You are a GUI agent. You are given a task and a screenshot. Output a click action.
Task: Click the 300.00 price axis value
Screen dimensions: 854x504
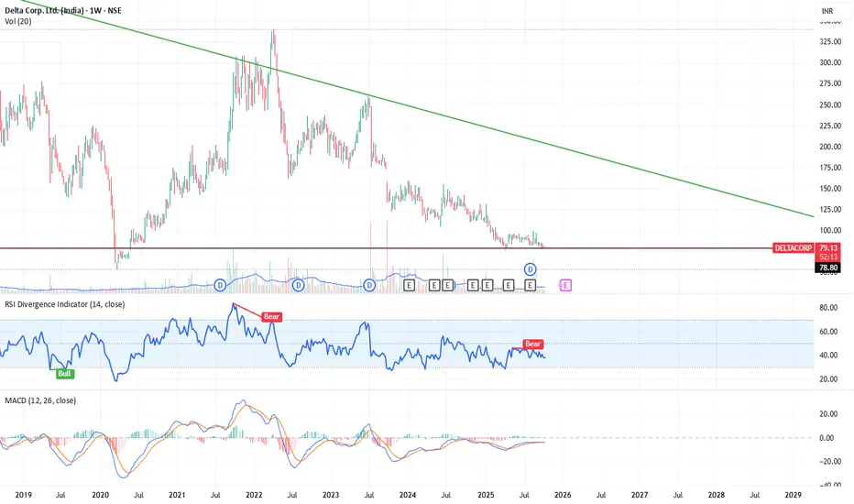pyautogui.click(x=830, y=62)
